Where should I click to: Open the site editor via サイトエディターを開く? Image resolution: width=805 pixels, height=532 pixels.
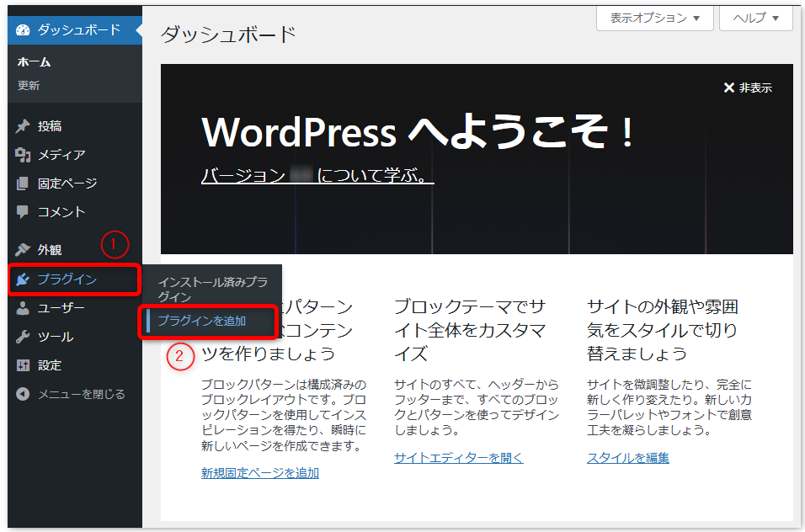[458, 458]
